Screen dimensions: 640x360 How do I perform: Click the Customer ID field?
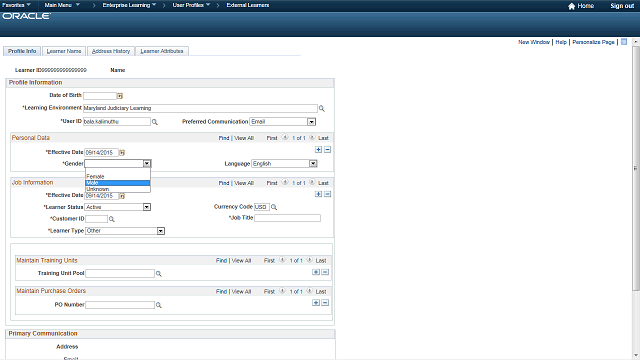coord(96,219)
